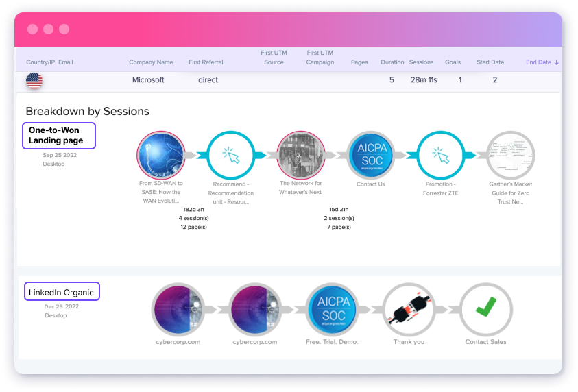
Task: Click the Dec 26 2022 session date
Action: coord(61,306)
